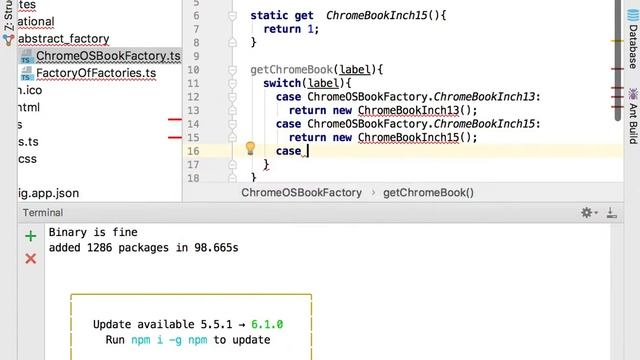Click getChromeBook() breadcrumb
The image size is (640, 360).
pos(428,193)
